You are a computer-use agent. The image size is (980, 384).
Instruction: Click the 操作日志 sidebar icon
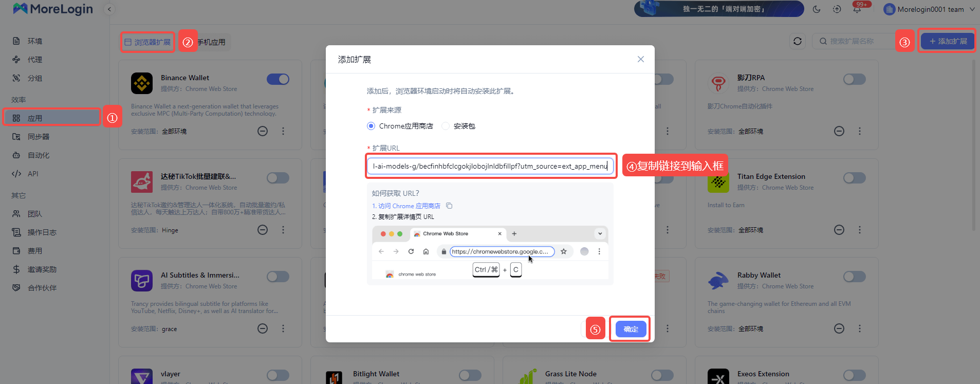(16, 232)
